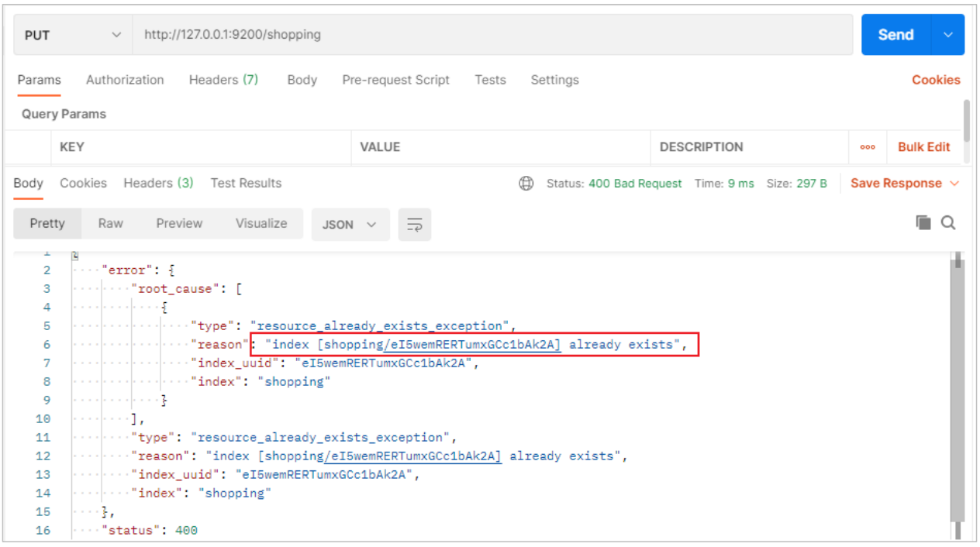Expand the Send button arrow dropdown
980x547 pixels.
(947, 35)
